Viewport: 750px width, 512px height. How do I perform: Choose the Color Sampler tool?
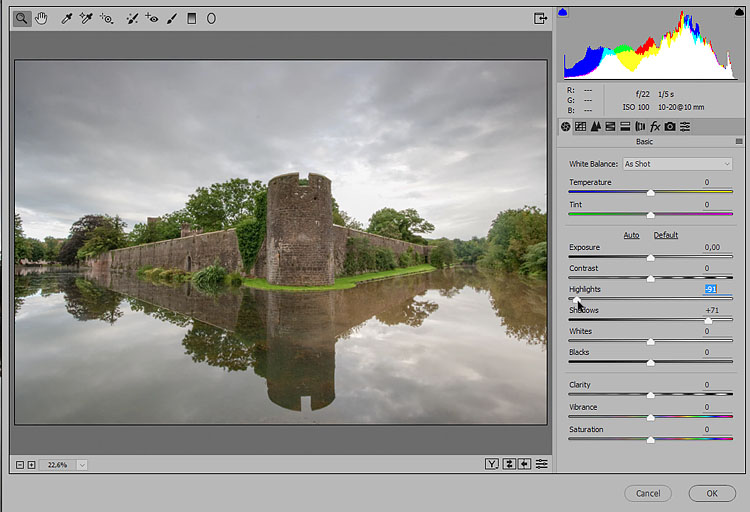pyautogui.click(x=86, y=18)
